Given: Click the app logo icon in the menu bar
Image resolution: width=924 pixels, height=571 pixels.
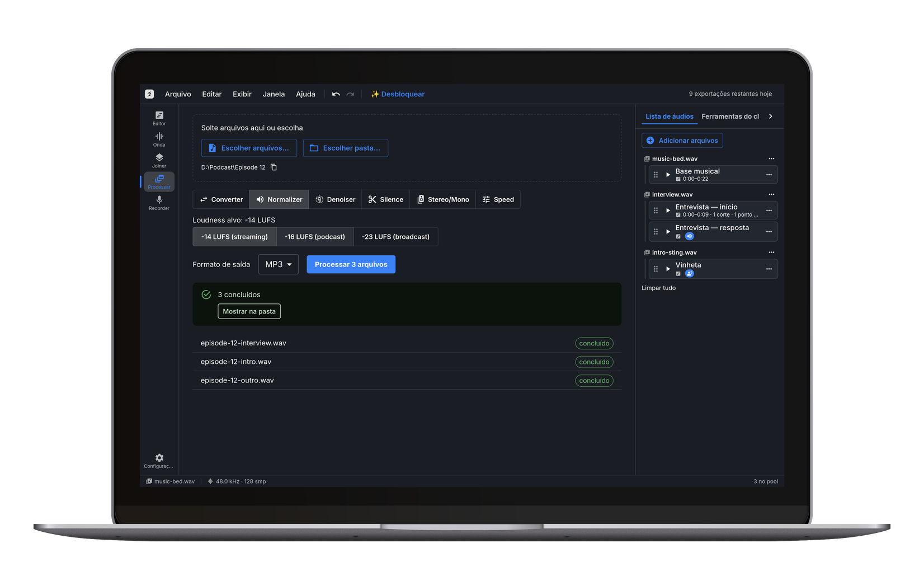Looking at the screenshot, I should click(x=149, y=94).
